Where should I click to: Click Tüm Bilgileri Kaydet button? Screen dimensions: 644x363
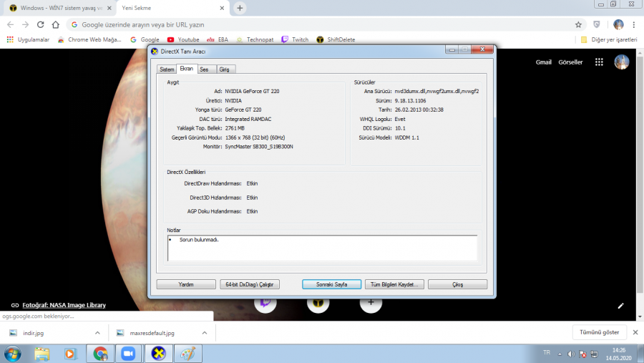[x=394, y=284]
